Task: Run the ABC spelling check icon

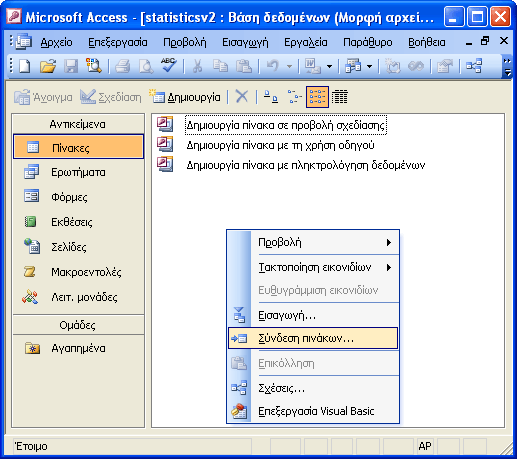Action: coord(169,65)
